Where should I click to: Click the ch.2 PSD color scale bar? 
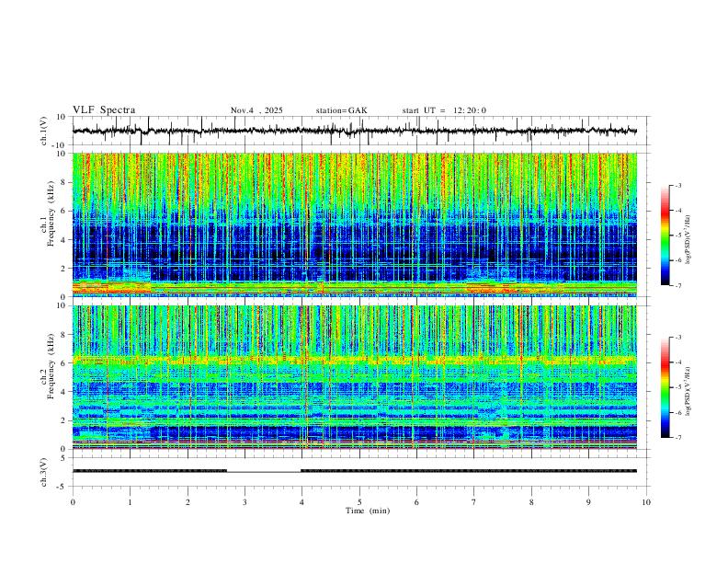(x=665, y=387)
